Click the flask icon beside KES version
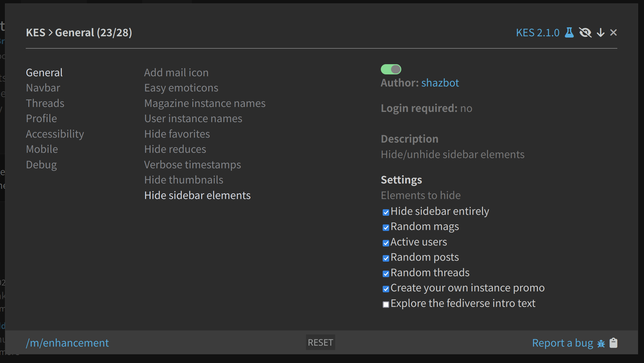 tap(569, 33)
